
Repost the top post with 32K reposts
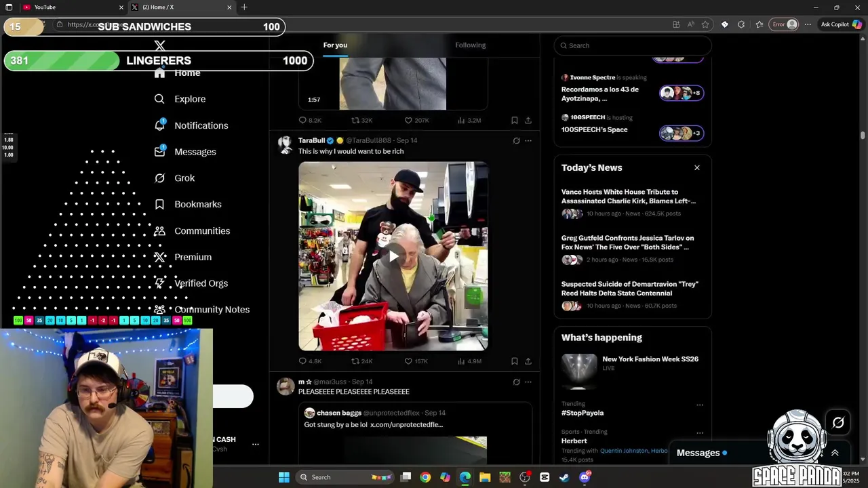[x=361, y=120]
